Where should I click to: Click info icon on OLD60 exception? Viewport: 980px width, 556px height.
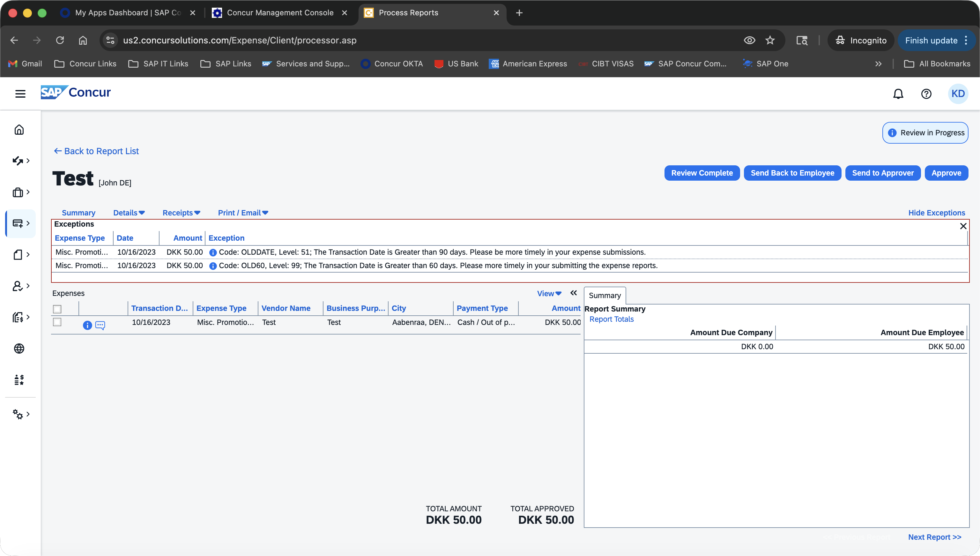coord(213,266)
